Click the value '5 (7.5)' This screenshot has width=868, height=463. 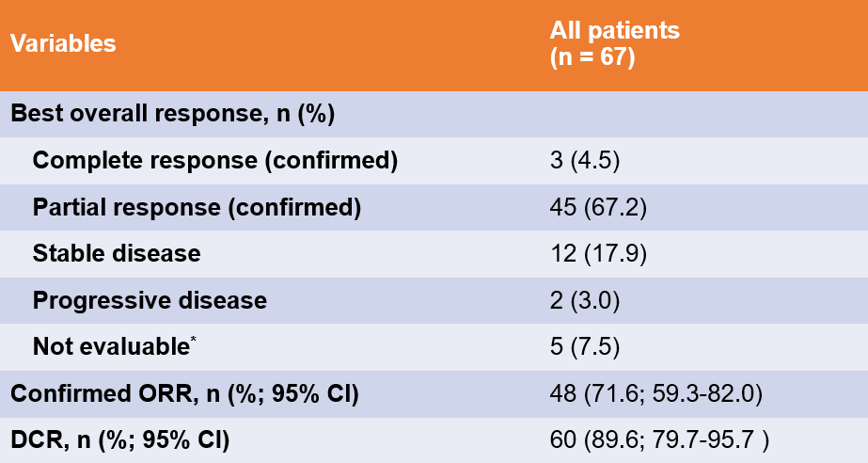tap(583, 346)
